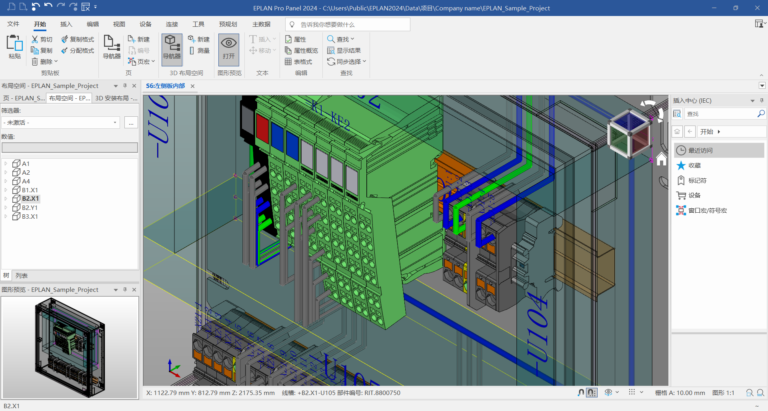Click the cabinet thumbnail in graphical preview

coord(70,348)
